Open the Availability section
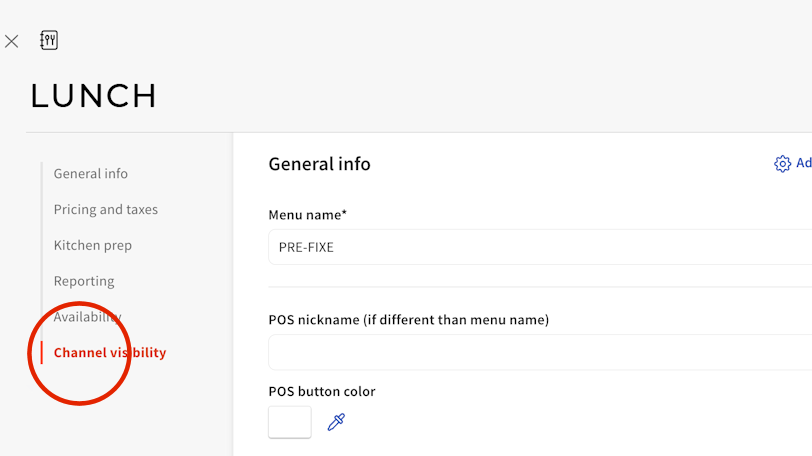The width and height of the screenshot is (812, 456). [88, 317]
